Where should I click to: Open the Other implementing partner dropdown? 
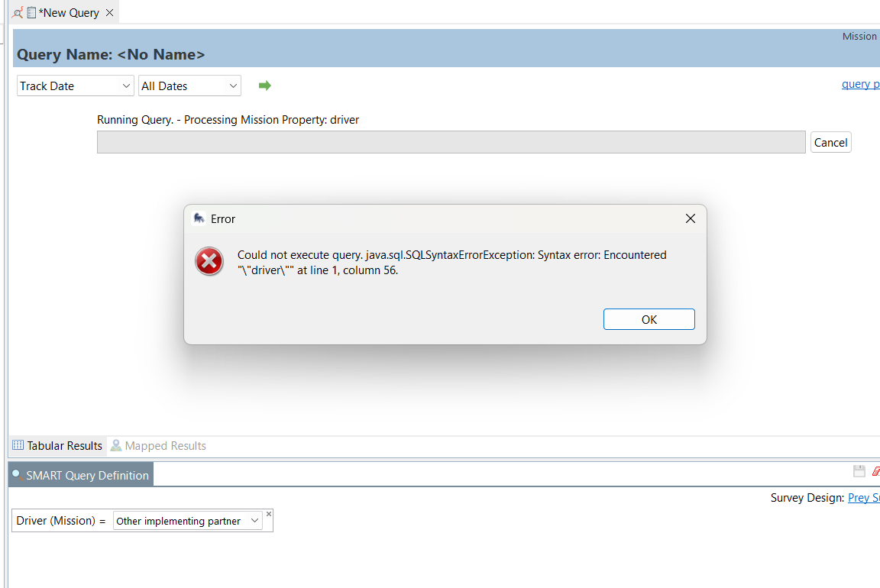(188, 521)
